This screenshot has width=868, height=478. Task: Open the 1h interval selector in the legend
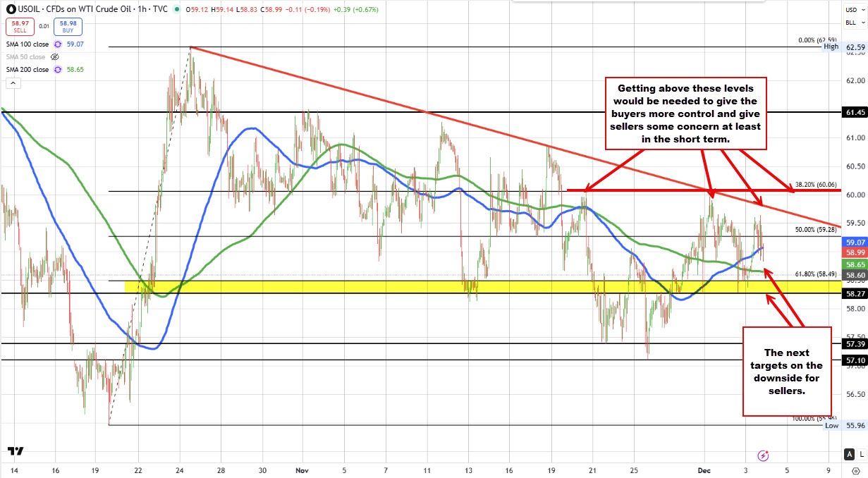point(141,10)
